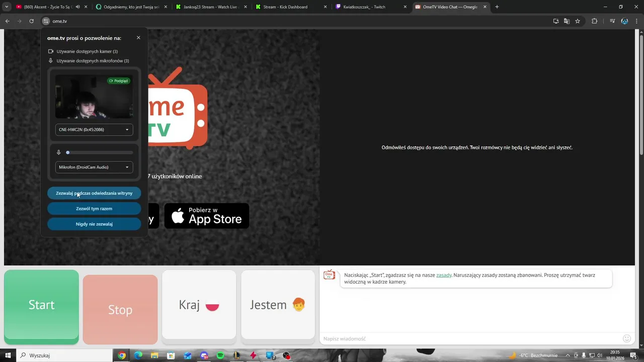Screen dimensions: 644x362
Task: Click the install app icon in address bar
Action: pyautogui.click(x=556, y=21)
